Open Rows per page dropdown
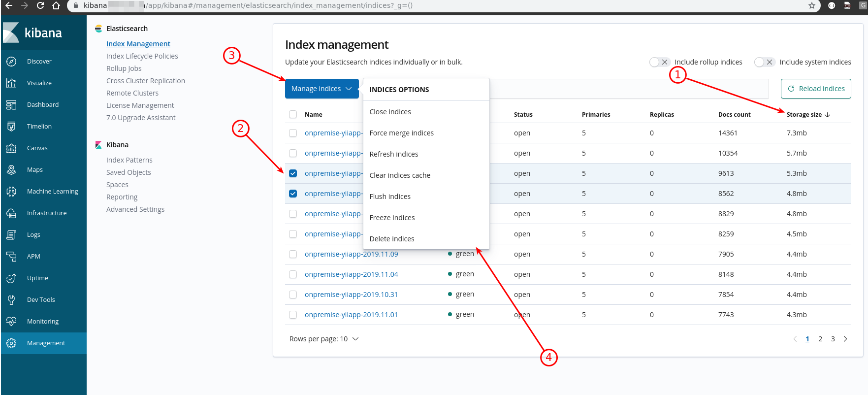This screenshot has height=395, width=868. [x=324, y=339]
